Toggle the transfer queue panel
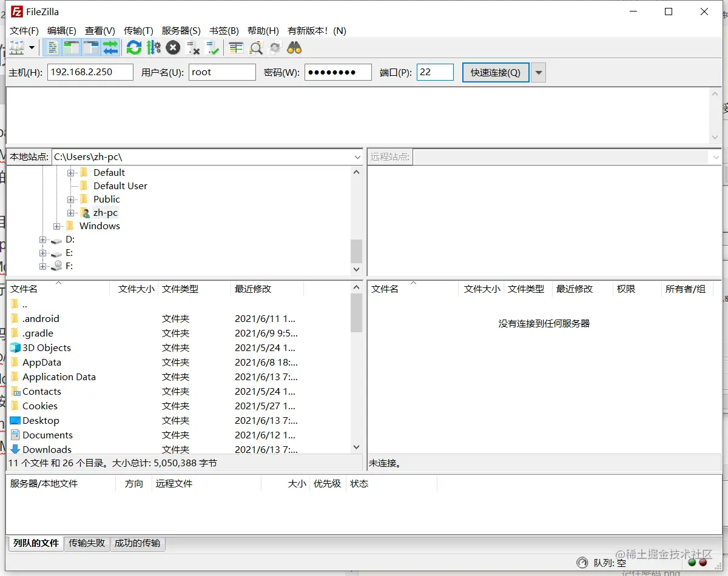Image resolution: width=728 pixels, height=576 pixels. point(110,47)
